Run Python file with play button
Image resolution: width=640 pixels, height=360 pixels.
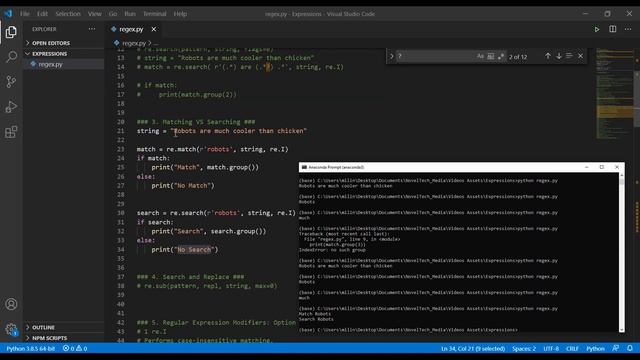tap(597, 29)
